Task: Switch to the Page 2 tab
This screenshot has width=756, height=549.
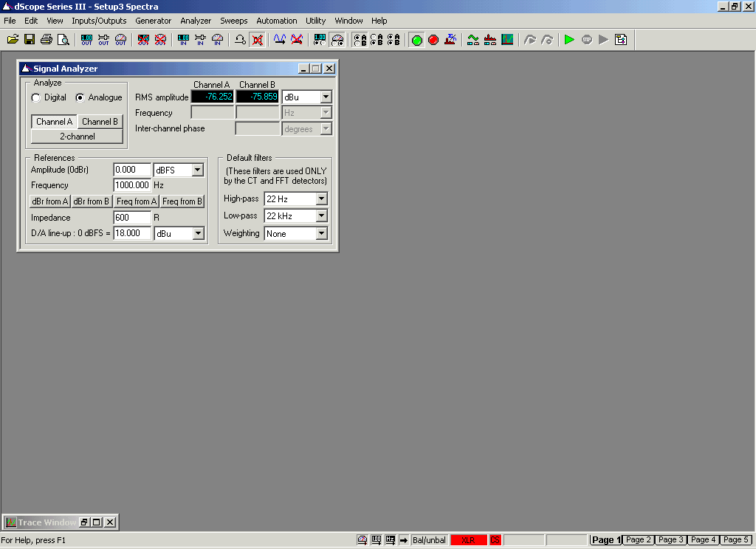Action: pyautogui.click(x=639, y=540)
